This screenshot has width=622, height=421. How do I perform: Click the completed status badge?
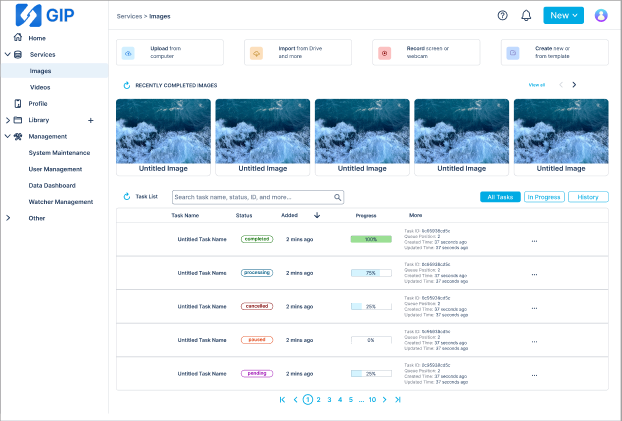click(257, 239)
